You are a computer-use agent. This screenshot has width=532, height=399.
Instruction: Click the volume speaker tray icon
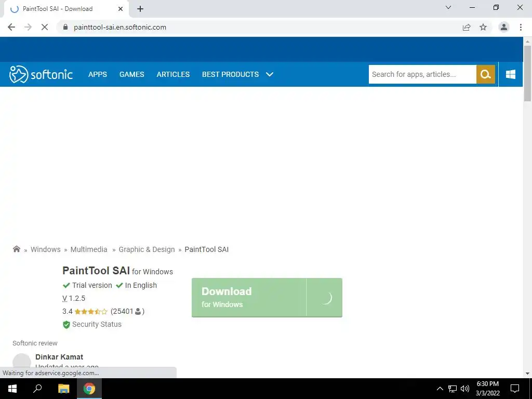(465, 389)
